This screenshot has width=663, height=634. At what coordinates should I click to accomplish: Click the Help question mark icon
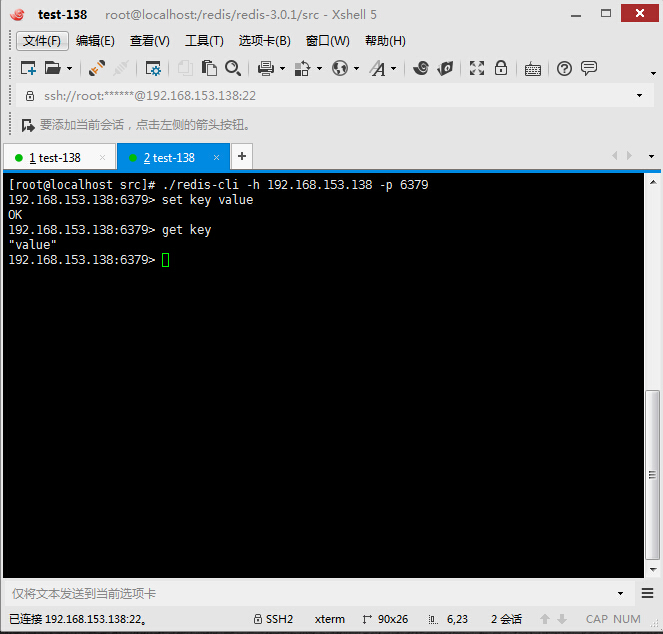[x=564, y=68]
